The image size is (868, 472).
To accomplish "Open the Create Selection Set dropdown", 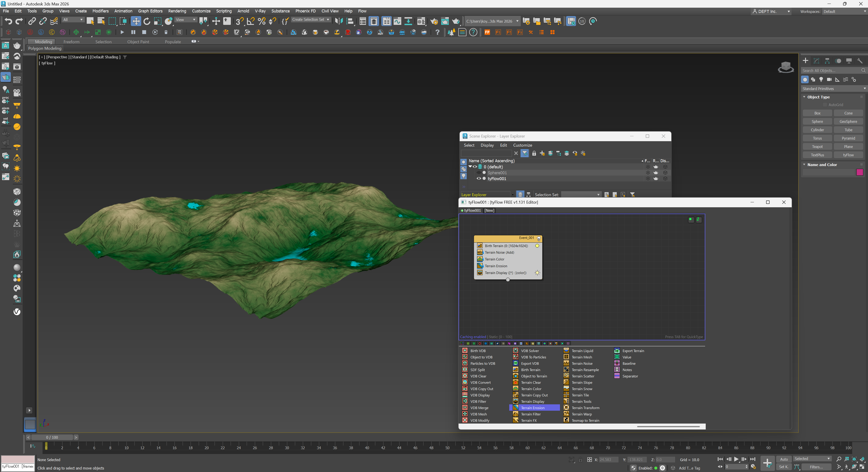I will pos(328,19).
